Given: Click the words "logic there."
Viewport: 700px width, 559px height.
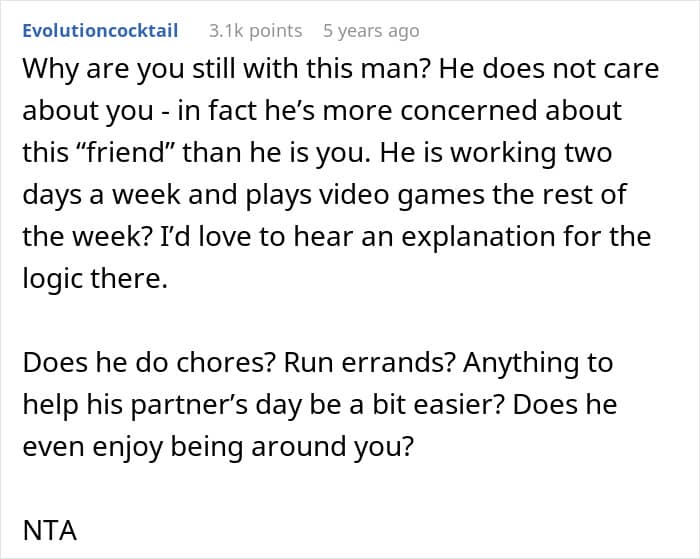Looking at the screenshot, I should coord(95,277).
